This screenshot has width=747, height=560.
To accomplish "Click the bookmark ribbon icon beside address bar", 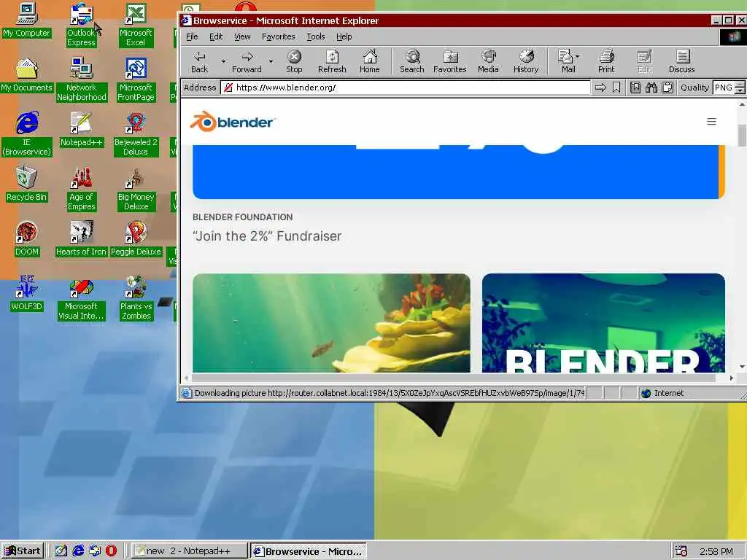I will [x=616, y=87].
